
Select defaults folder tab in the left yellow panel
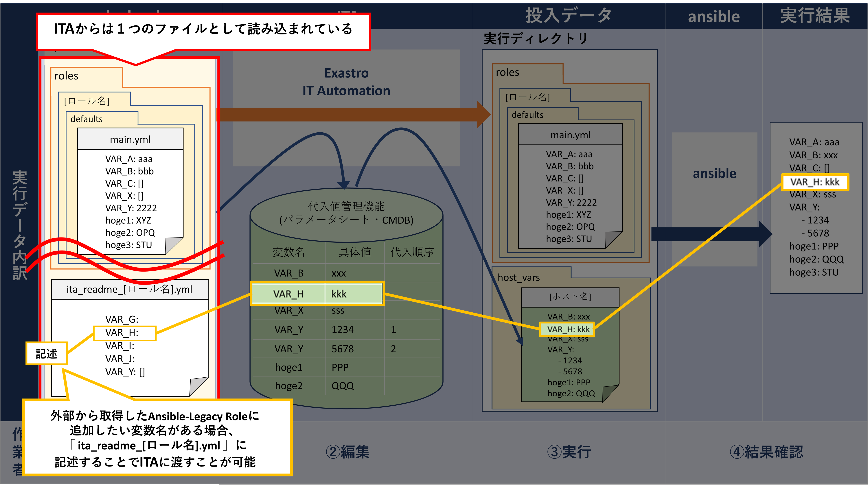(x=87, y=119)
